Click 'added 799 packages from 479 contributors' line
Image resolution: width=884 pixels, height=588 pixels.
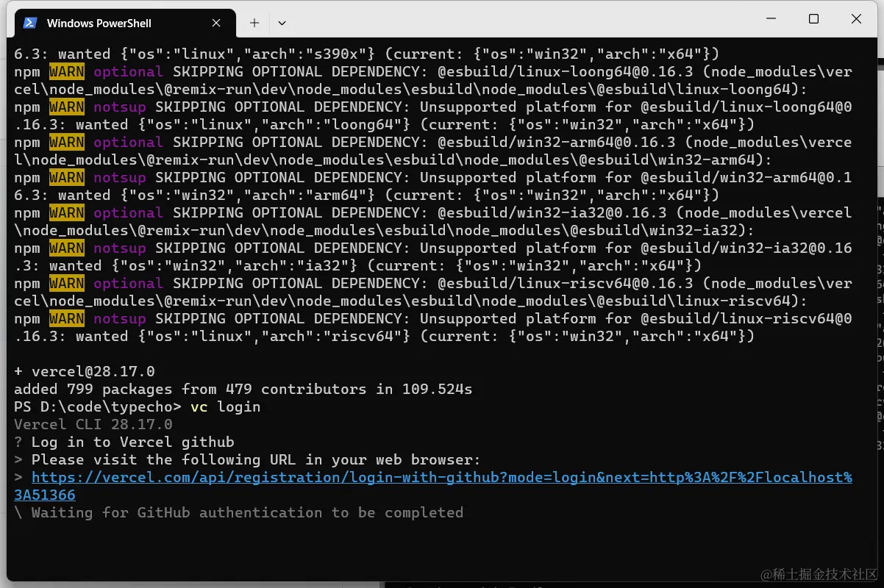243,390
